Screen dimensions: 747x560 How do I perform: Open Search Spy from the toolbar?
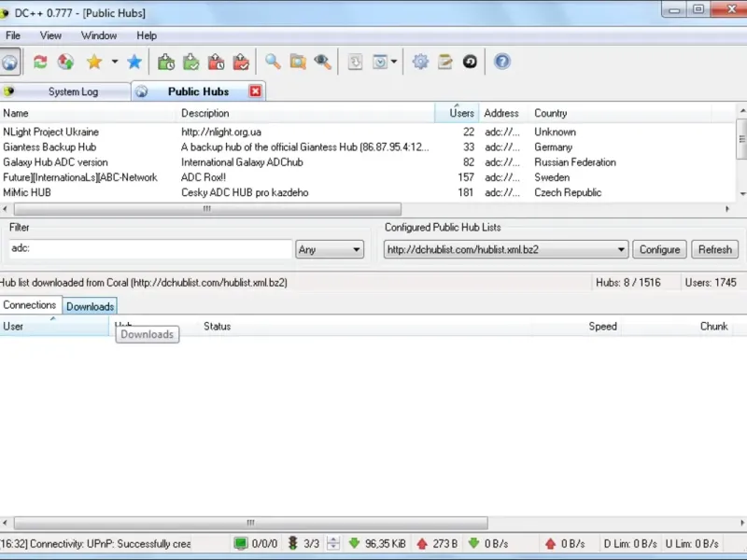tap(322, 62)
